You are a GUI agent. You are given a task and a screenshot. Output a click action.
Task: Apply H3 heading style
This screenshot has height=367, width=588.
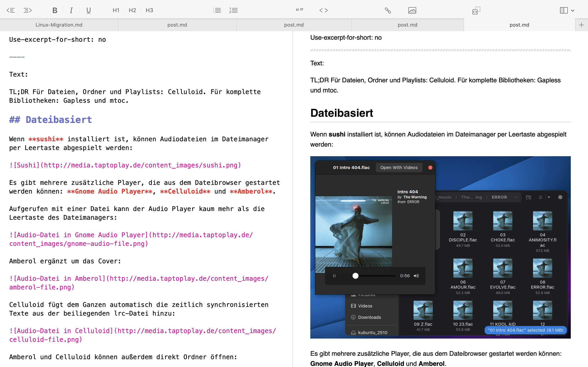pyautogui.click(x=149, y=10)
